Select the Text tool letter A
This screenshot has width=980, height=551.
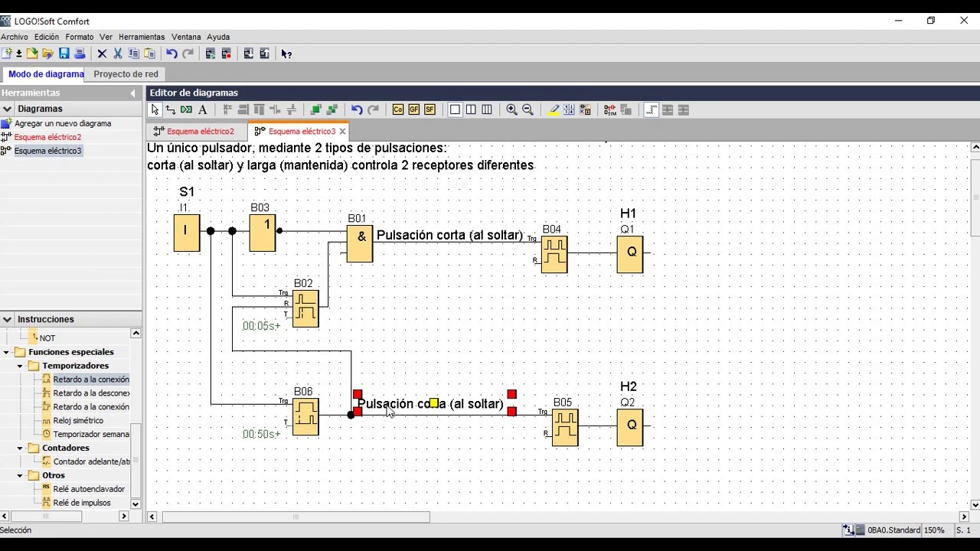coord(203,110)
